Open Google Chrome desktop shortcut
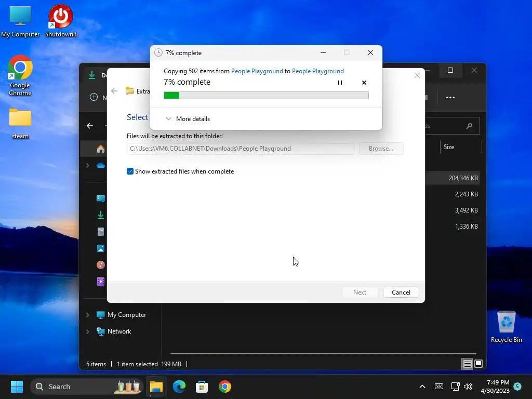Viewport: 532px width, 399px height. pos(20,75)
